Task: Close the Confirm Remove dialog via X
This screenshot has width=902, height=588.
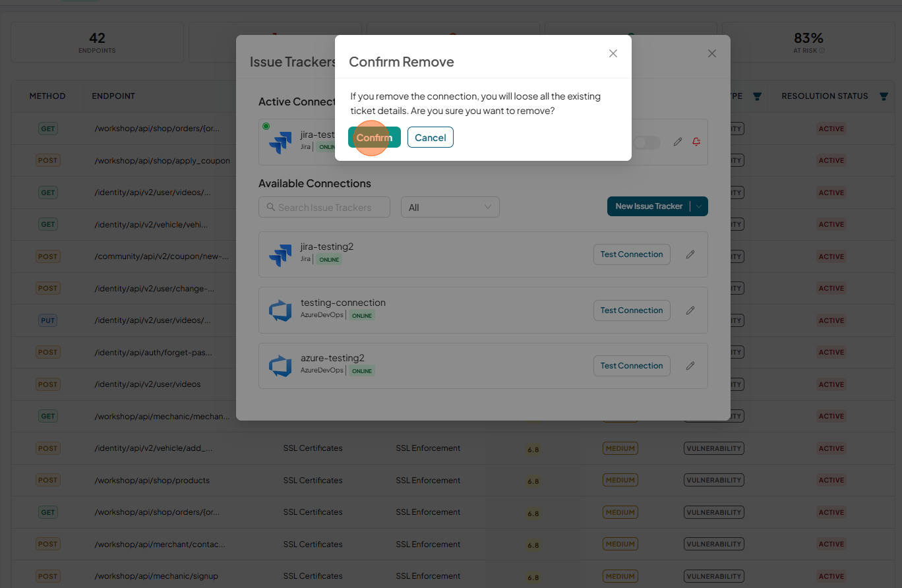Action: point(613,53)
